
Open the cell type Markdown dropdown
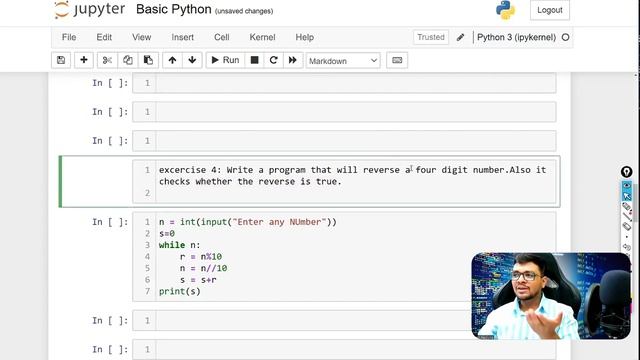click(x=343, y=61)
